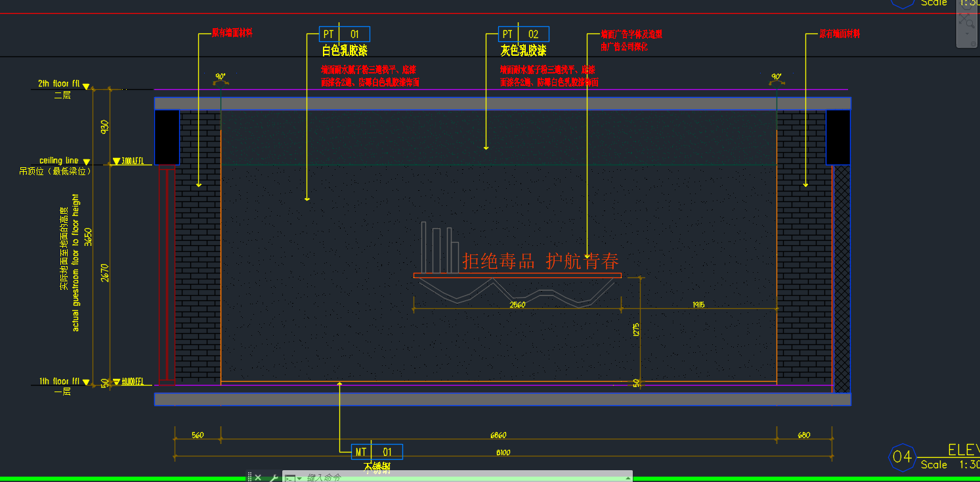The height and width of the screenshot is (482, 980).
Task: Select the "一层" floor label
Action: click(x=62, y=392)
